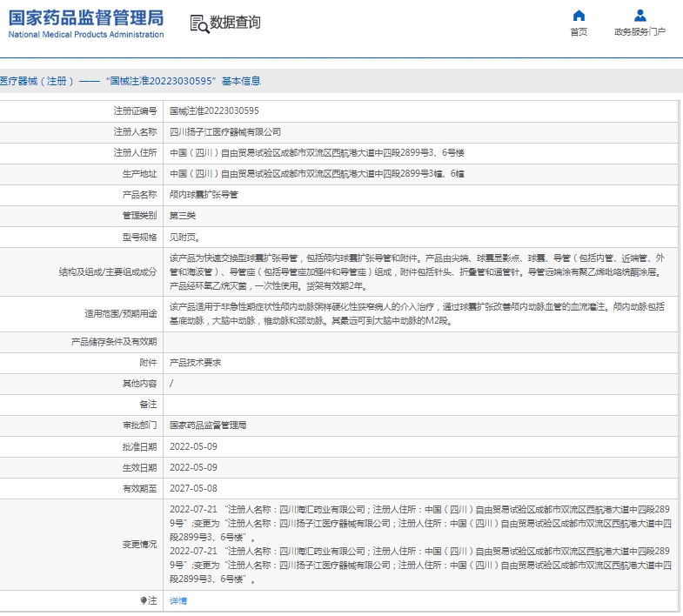This screenshot has width=683, height=616.
Task: Click the 其他内容 row label
Action: pyautogui.click(x=140, y=384)
